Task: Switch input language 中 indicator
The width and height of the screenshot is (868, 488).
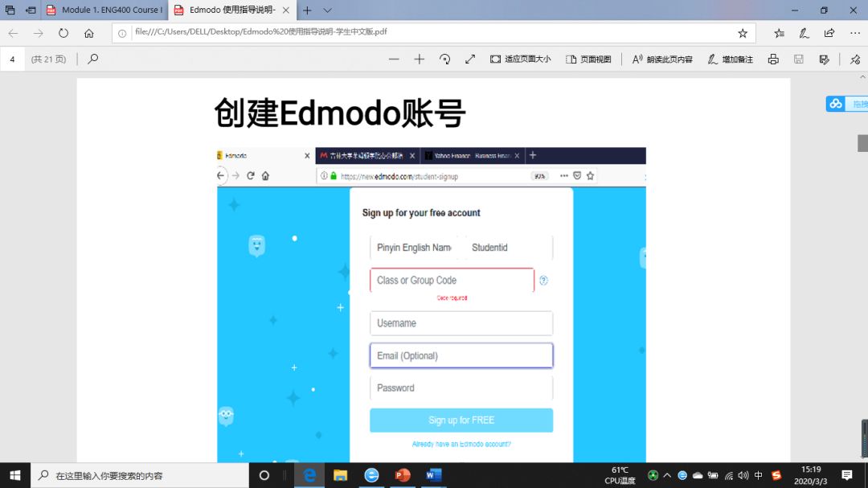Action: [x=759, y=475]
